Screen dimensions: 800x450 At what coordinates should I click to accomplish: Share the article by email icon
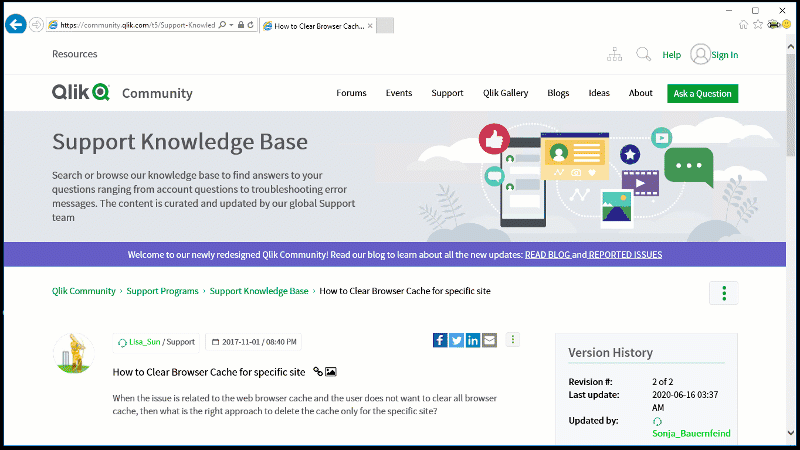tap(489, 340)
